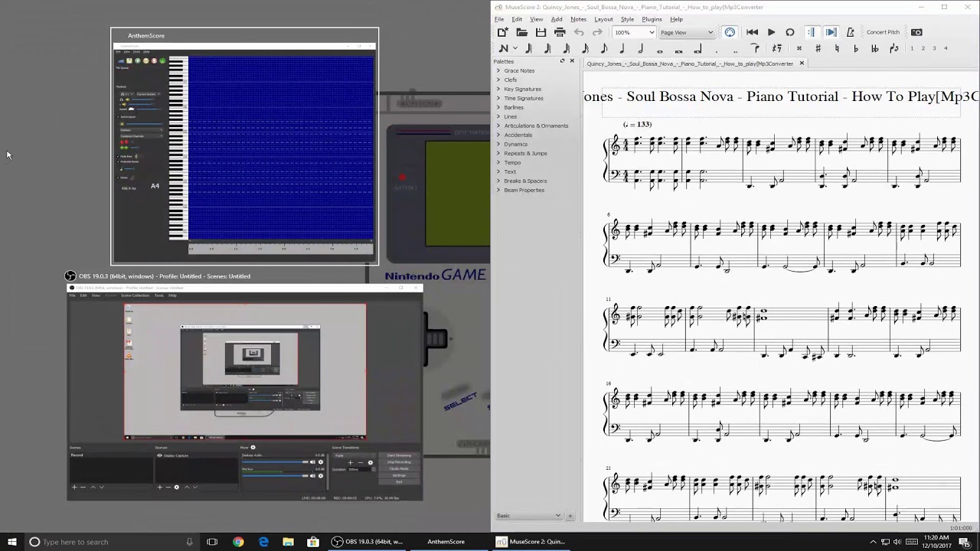Image resolution: width=980 pixels, height=551 pixels.
Task: Click the redo arrow in MuseScore
Action: click(x=597, y=32)
